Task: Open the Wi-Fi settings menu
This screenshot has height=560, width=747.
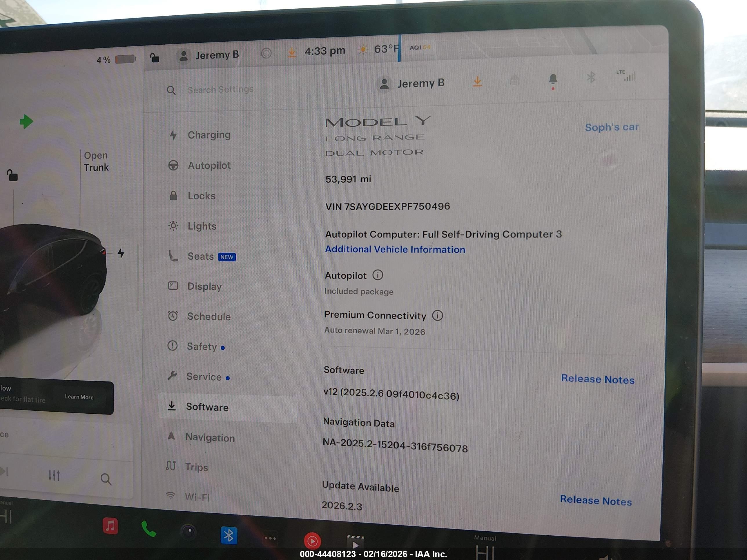Action: point(187,497)
